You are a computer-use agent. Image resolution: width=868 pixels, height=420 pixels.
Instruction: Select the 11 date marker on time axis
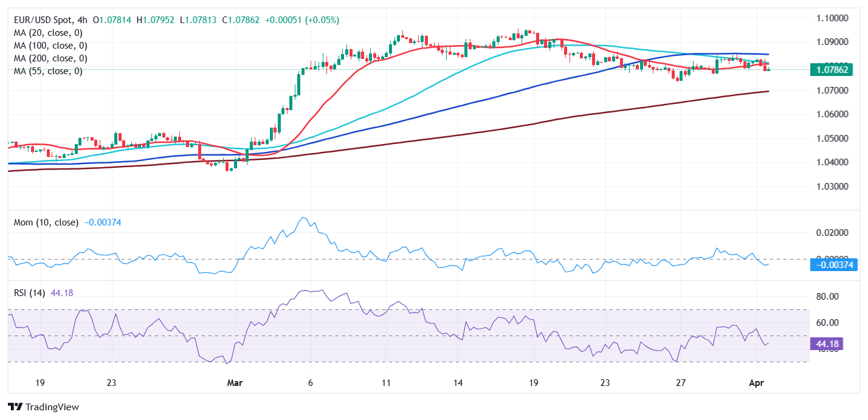point(385,384)
